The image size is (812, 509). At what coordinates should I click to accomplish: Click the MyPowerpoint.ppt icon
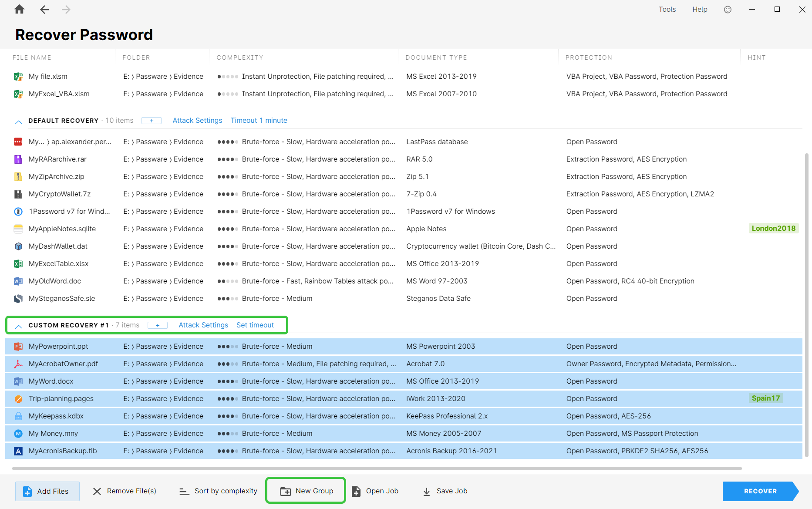click(x=18, y=347)
